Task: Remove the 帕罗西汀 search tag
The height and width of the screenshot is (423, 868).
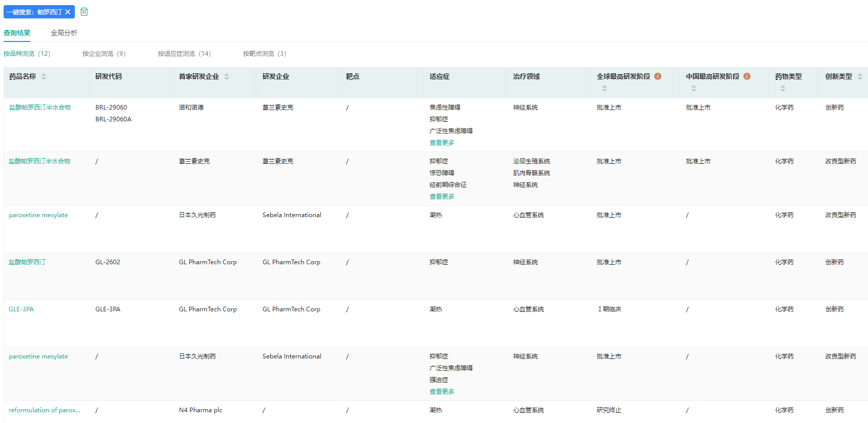Action: [68, 12]
